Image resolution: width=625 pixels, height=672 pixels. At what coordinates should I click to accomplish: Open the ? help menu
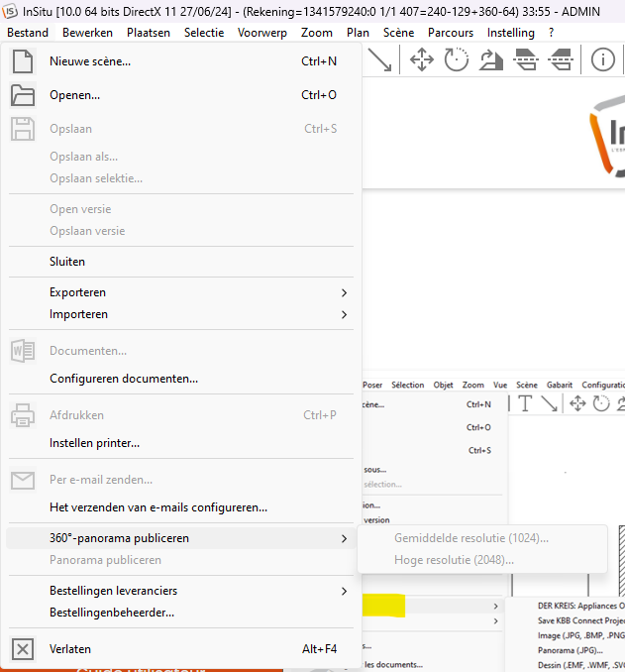pyautogui.click(x=551, y=33)
